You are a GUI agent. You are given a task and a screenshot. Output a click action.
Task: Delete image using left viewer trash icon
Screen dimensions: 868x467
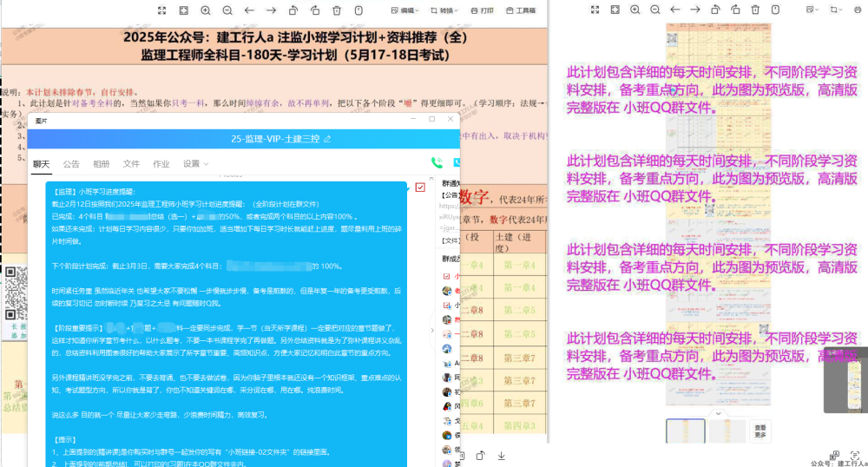337,10
